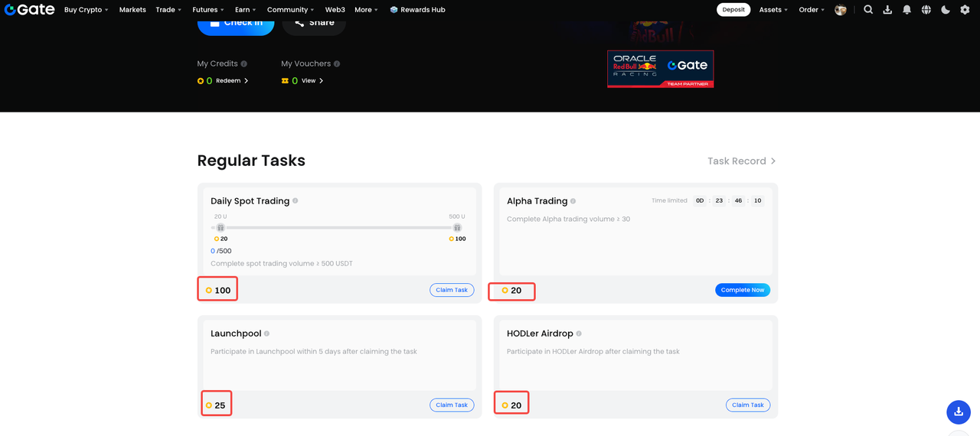Click the globe language icon
The image size is (980, 436).
[926, 10]
